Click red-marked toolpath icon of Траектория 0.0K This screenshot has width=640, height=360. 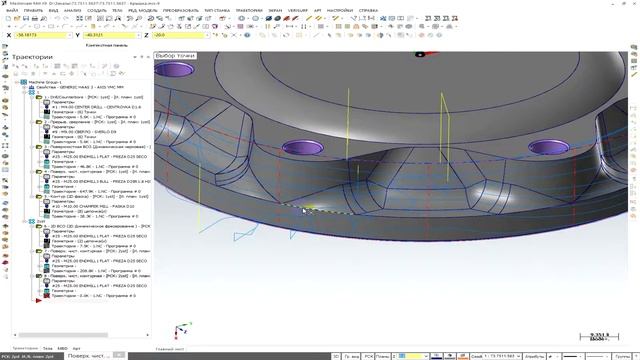[47, 296]
